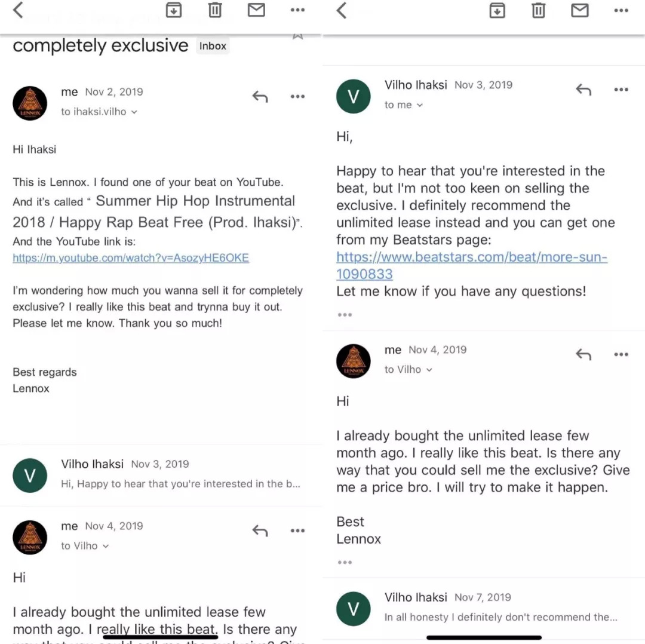Show trimmed content below "Let me know" message
Image resolution: width=645 pixels, height=644 pixels.
[345, 315]
